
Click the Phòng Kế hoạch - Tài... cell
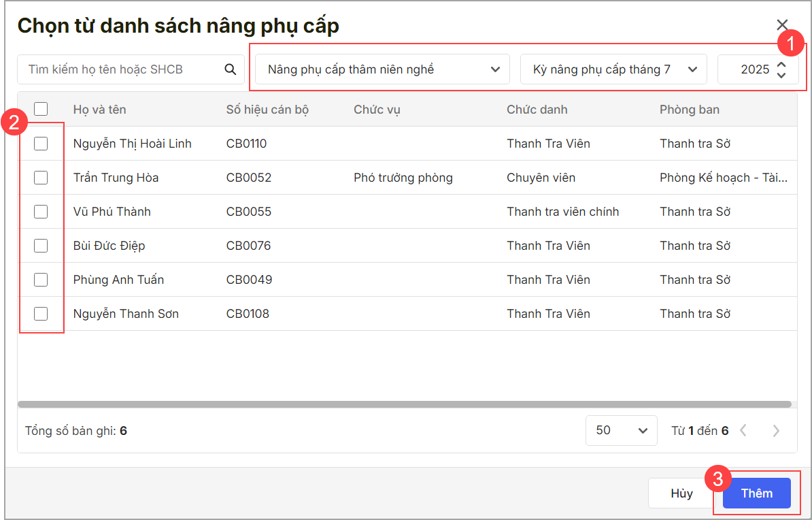pyautogui.click(x=724, y=178)
